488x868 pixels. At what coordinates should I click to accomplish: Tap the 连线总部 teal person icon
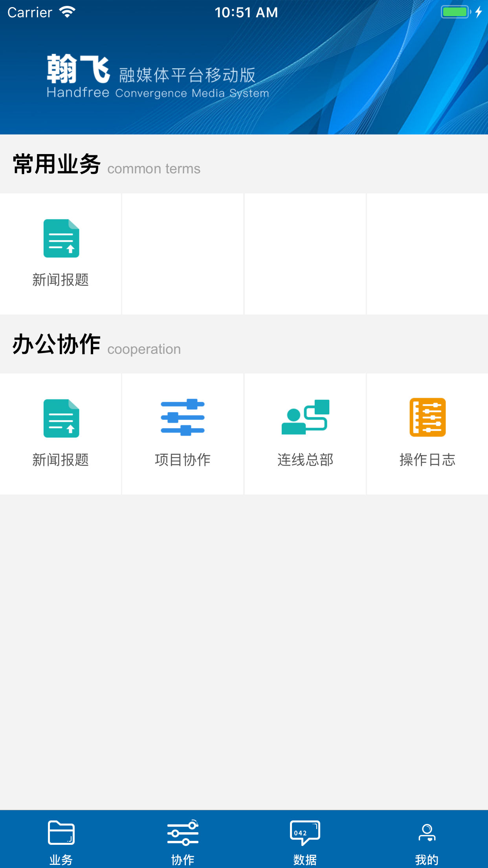[305, 417]
